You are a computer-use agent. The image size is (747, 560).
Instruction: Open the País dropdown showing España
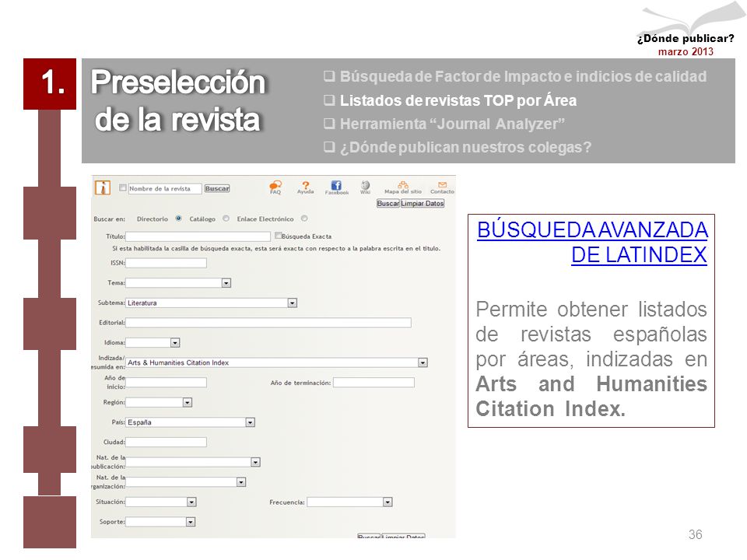[250, 422]
